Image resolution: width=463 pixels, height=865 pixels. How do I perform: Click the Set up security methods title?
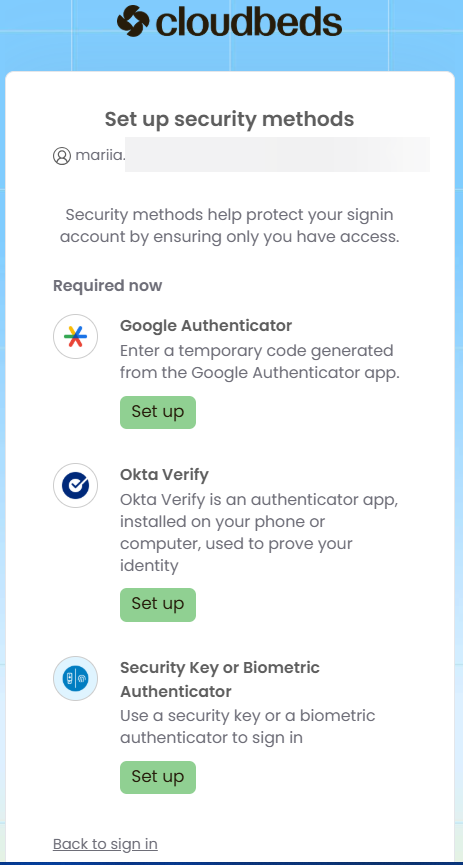[230, 119]
